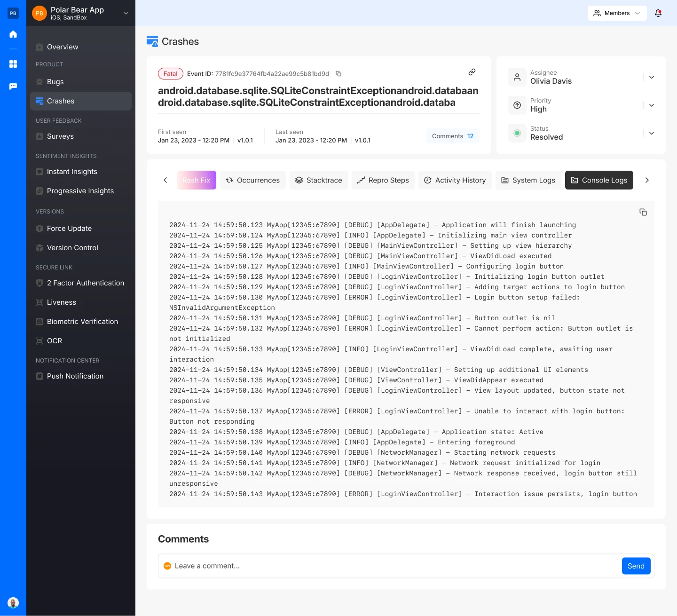Click the home icon in left rail

click(13, 34)
